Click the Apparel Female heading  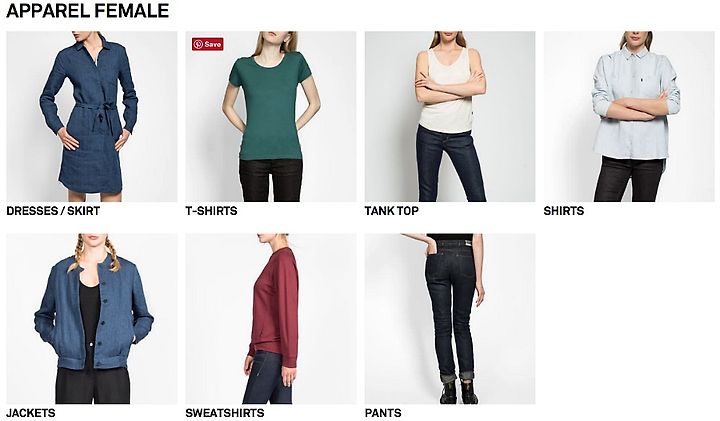88,11
